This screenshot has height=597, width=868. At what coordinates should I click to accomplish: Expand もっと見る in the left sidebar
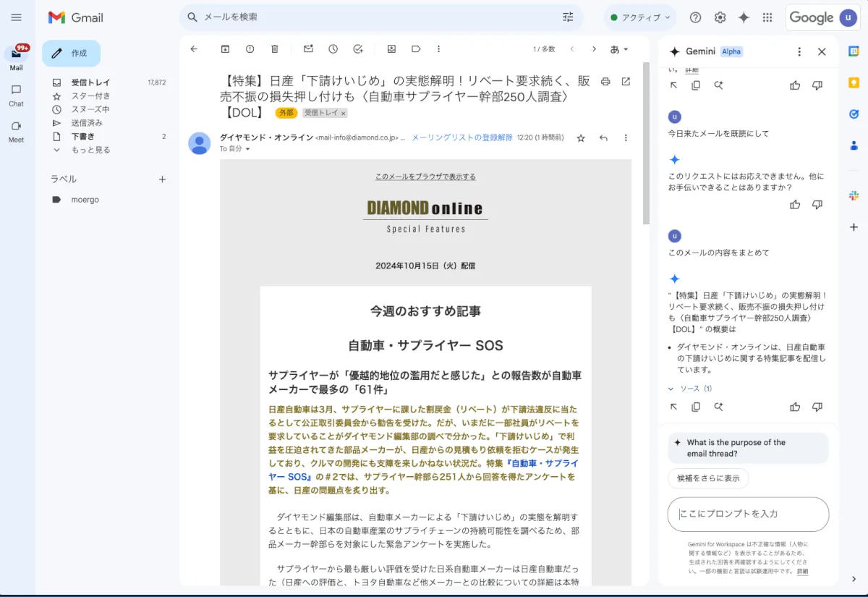coord(90,150)
